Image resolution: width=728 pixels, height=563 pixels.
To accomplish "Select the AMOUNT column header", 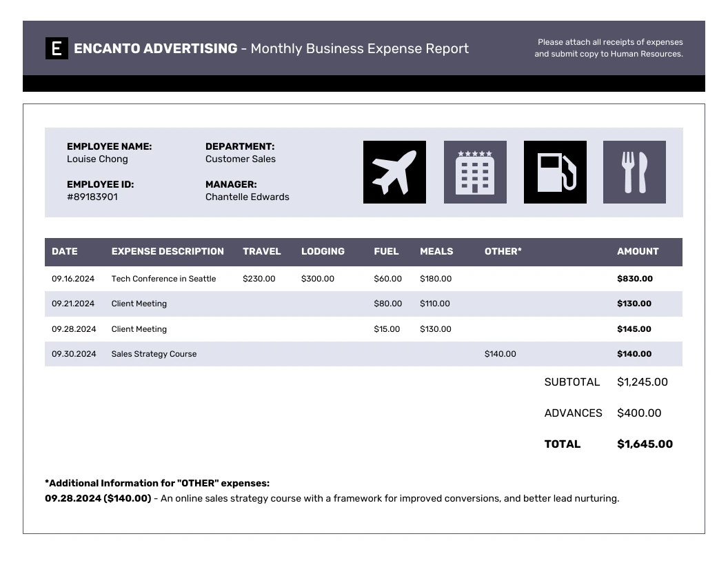I will 637,251.
